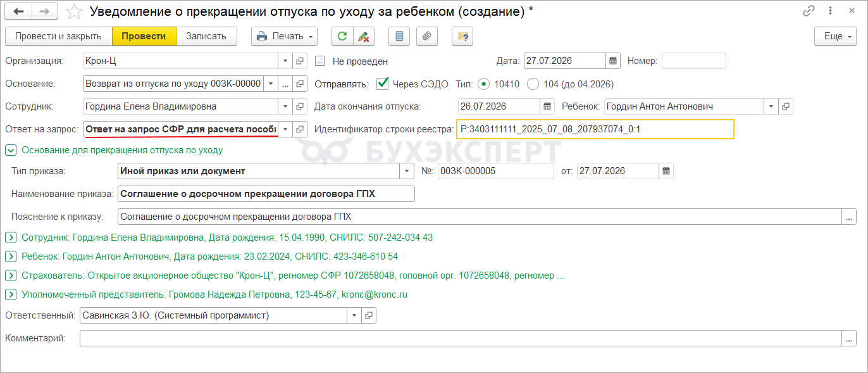Open the Организация record with open button
The height and width of the screenshot is (373, 868).
coord(301,61)
